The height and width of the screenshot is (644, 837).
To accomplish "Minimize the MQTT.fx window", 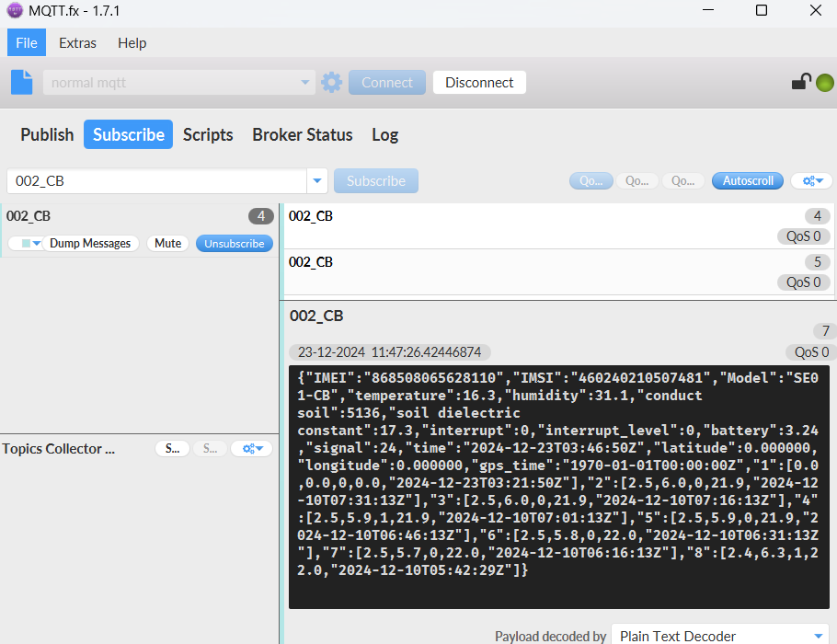I will 708,10.
